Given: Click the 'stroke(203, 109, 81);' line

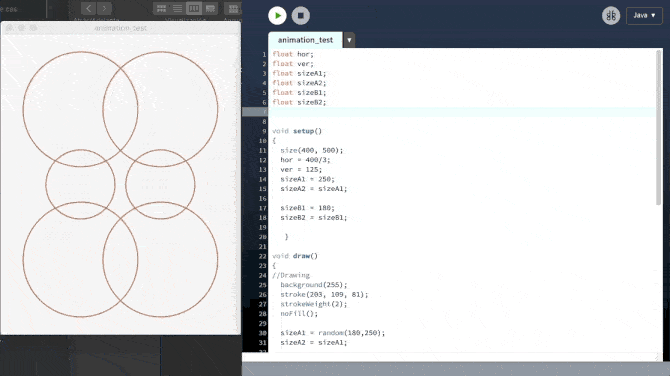Looking at the screenshot, I should coord(324,294).
